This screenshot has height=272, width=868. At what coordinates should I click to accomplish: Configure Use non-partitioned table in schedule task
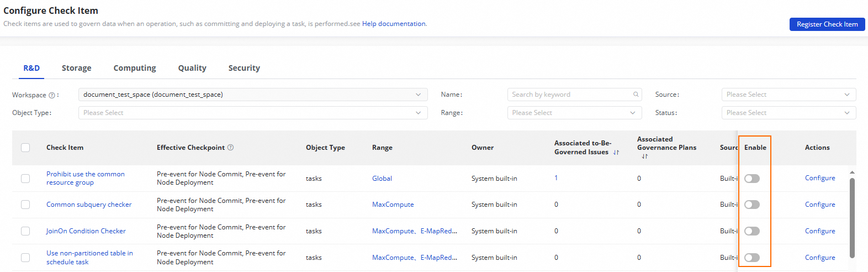click(820, 258)
